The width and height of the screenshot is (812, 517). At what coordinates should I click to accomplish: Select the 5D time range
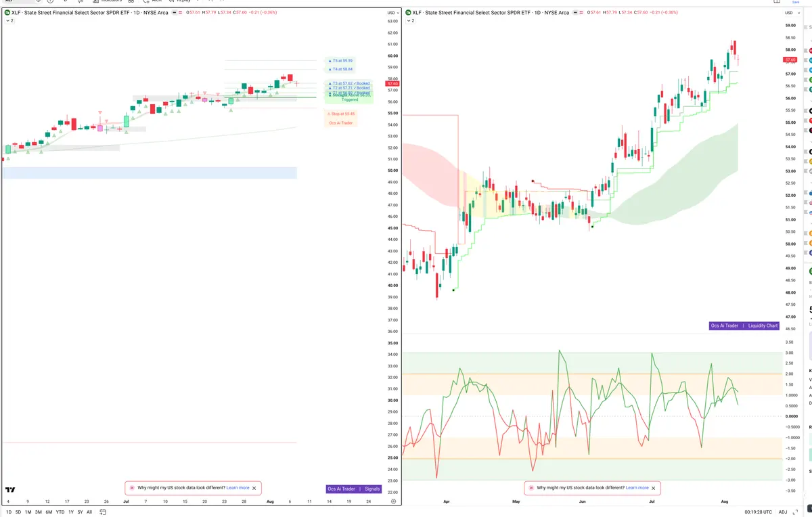click(18, 512)
